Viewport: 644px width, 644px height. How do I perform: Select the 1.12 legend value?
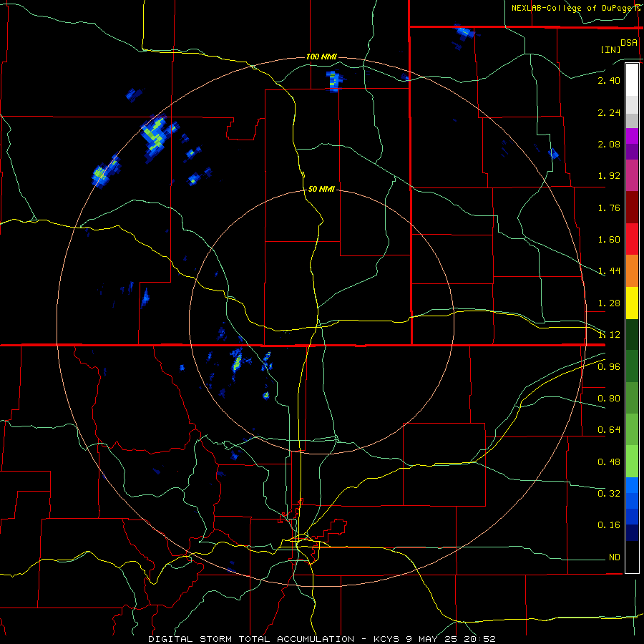coord(609,335)
